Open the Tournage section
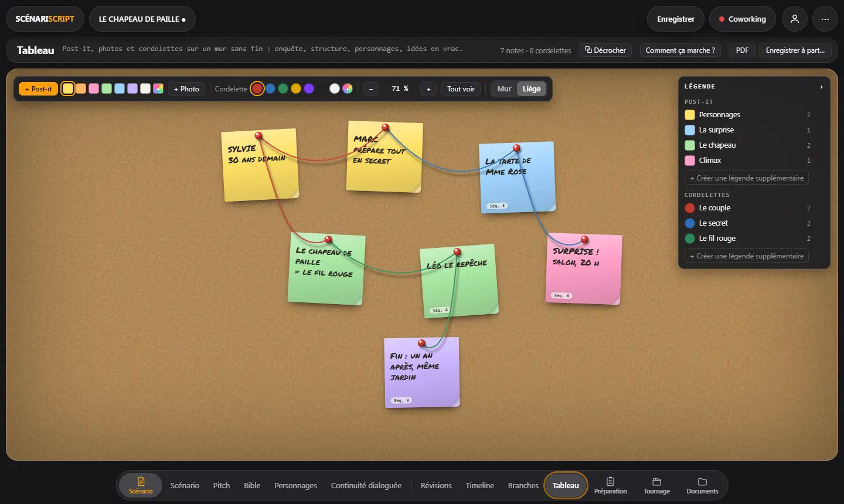 point(656,485)
